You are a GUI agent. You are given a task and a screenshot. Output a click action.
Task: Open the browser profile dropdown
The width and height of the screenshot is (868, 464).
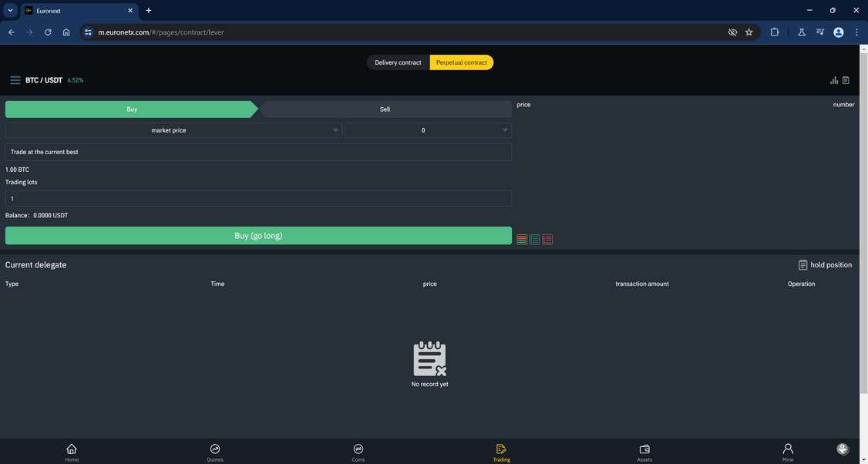point(837,32)
